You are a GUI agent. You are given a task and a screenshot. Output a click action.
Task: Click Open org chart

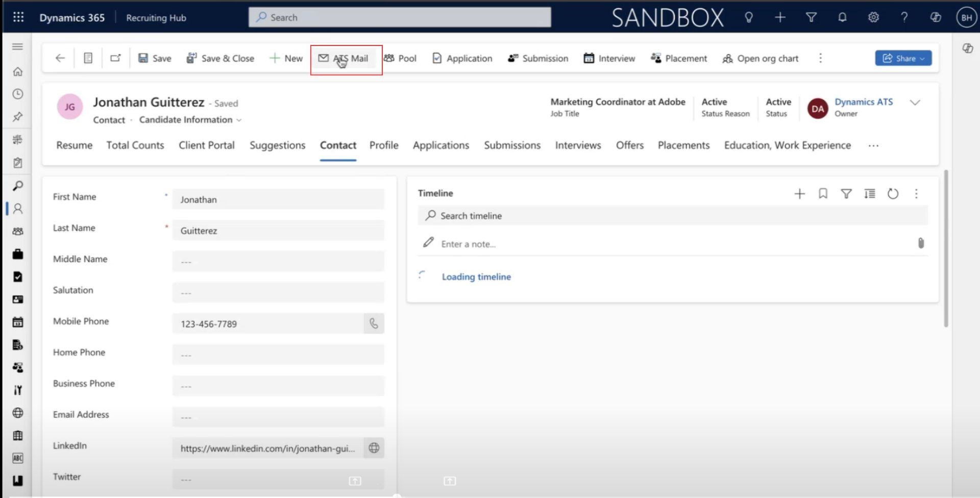click(761, 58)
